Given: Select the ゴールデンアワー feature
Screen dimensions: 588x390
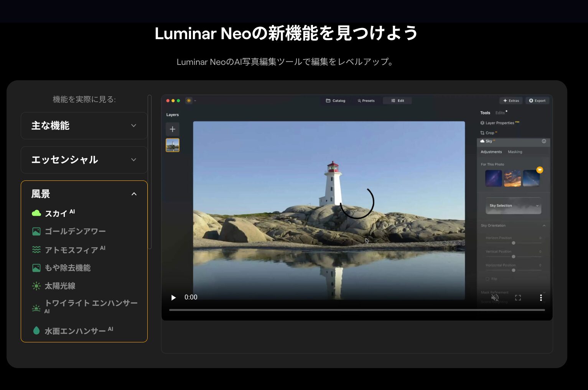Looking at the screenshot, I should click(x=69, y=231).
